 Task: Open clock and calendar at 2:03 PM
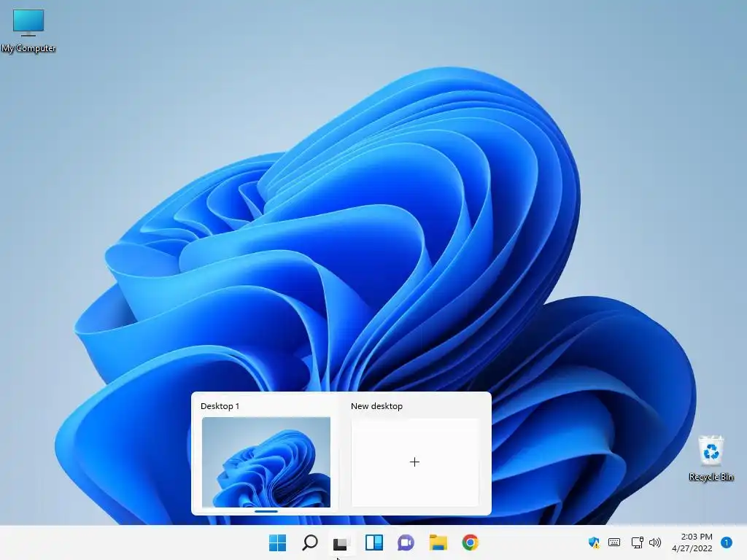692,542
